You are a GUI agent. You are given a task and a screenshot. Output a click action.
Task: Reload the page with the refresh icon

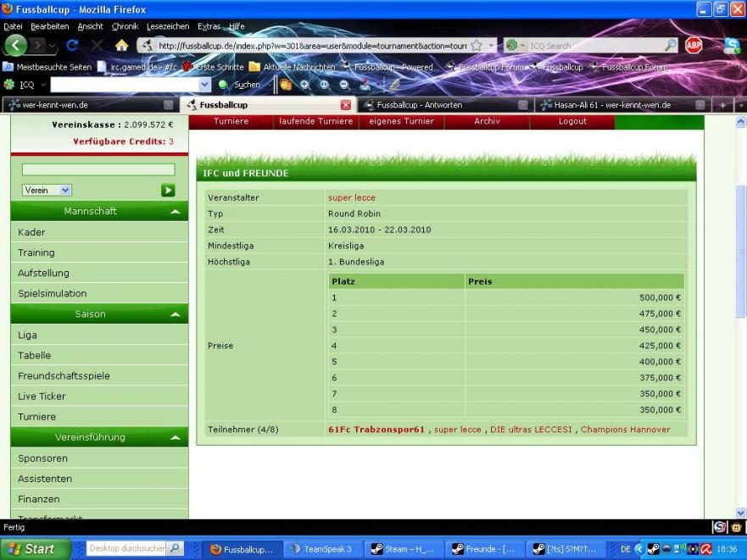73,46
